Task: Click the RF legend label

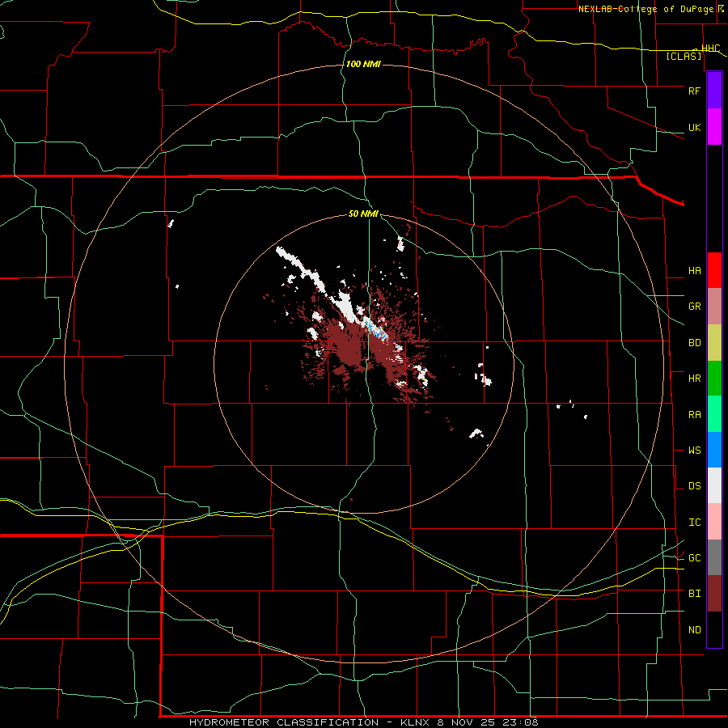Action: [694, 91]
